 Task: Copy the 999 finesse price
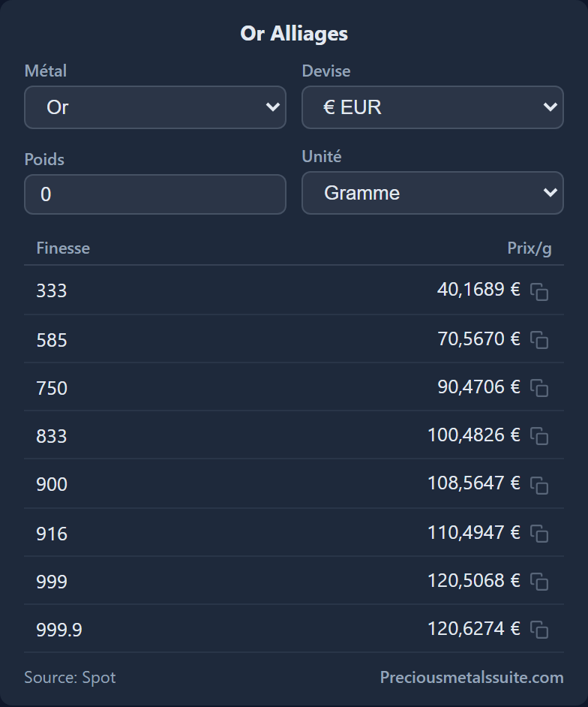539,582
